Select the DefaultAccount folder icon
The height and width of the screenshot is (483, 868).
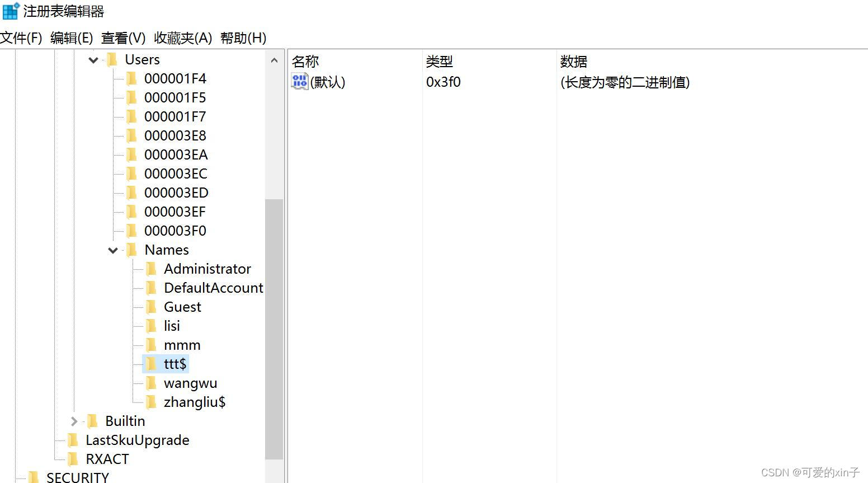[x=152, y=288]
